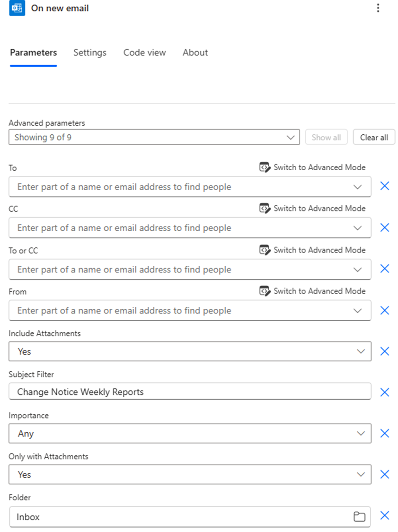Open the Advanced parameters Showing 9 of 9 dropdown
Image resolution: width=398 pixels, height=532 pixels.
pyautogui.click(x=291, y=137)
